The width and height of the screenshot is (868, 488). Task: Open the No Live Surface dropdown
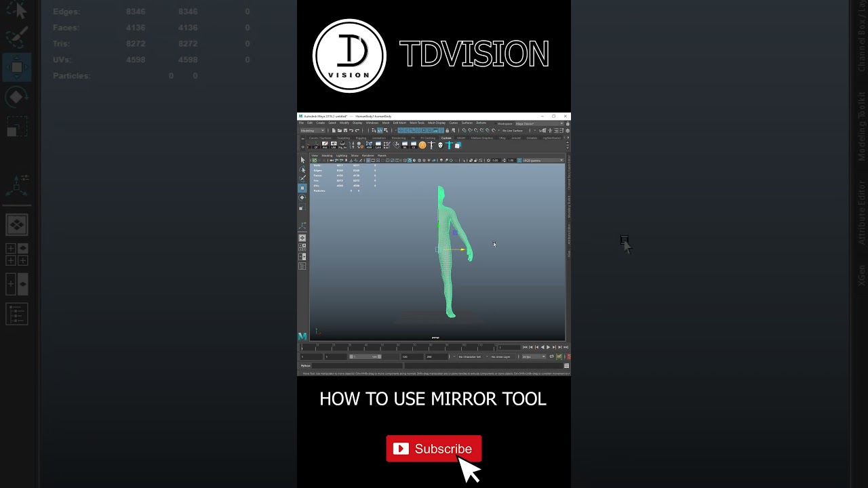click(513, 130)
